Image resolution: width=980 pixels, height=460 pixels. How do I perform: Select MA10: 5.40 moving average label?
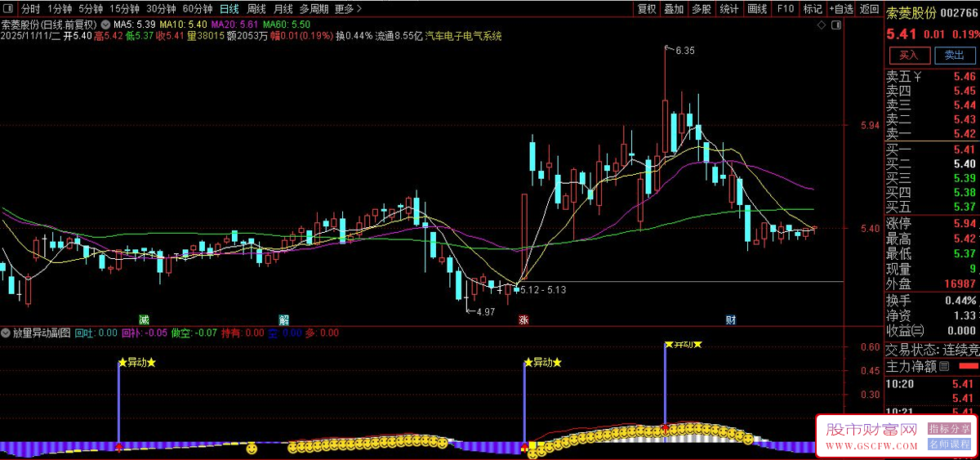(184, 24)
